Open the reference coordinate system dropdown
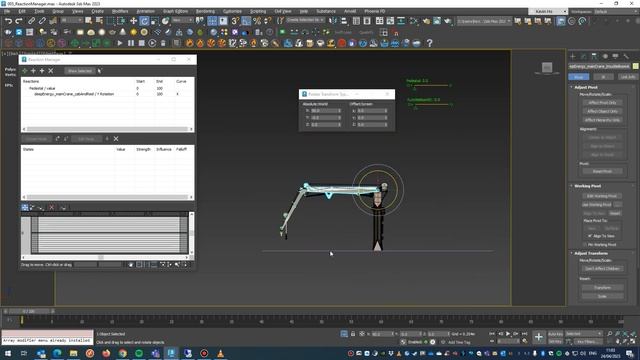The width and height of the screenshot is (640, 360). pos(182,20)
